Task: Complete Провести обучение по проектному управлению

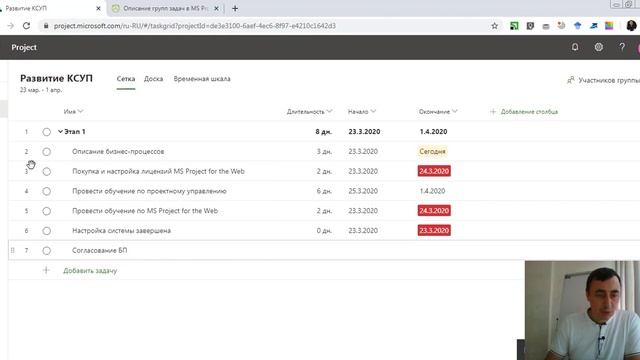Action: [x=47, y=191]
